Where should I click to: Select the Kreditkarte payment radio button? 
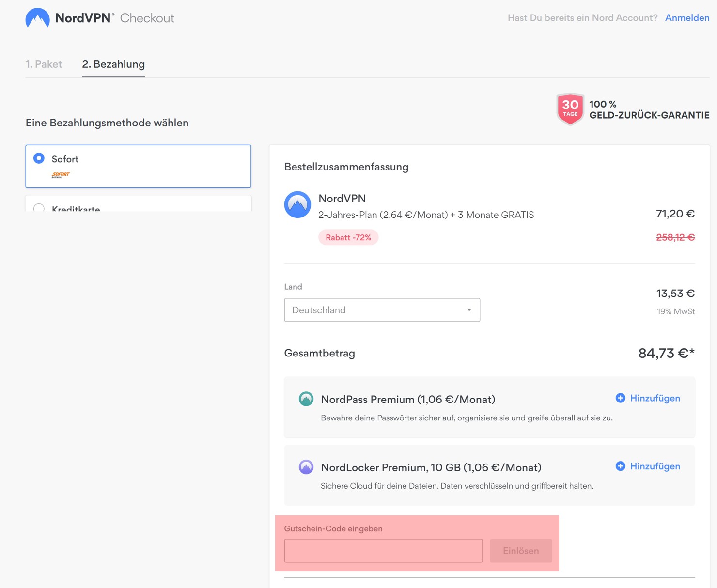(x=39, y=208)
